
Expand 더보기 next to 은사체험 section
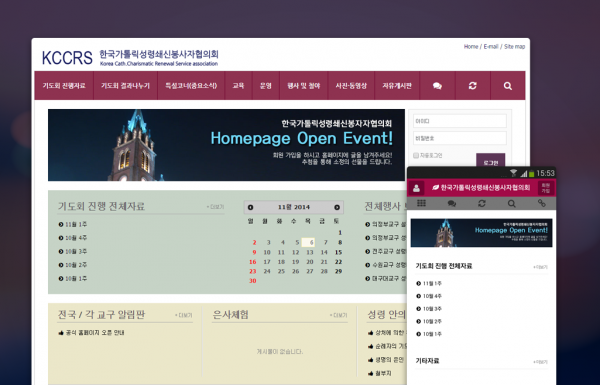click(339, 315)
